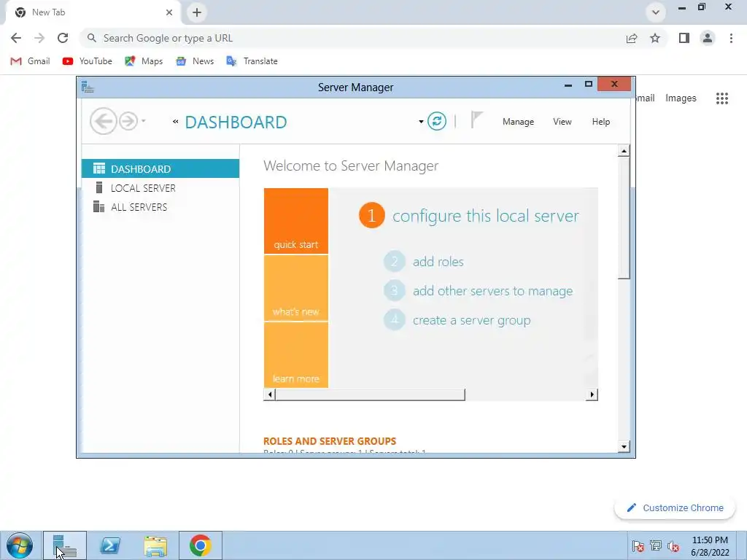Screen dimensions: 747x560
Task: Open PowerShell from the taskbar
Action: tap(110, 545)
